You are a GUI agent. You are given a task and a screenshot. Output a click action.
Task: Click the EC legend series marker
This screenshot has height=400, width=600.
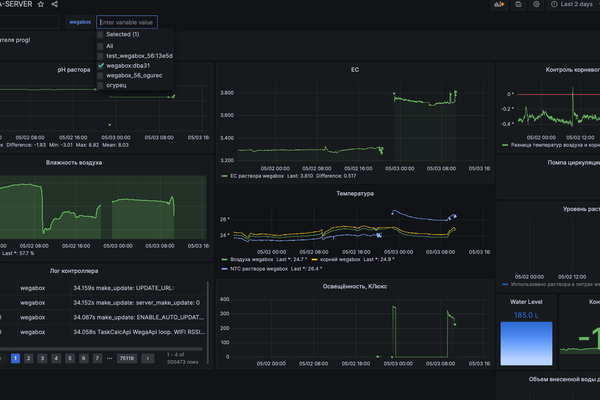(223, 176)
